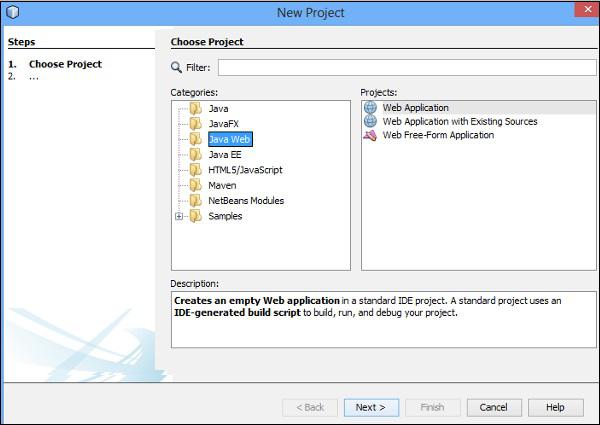Click the Maven folder icon
The width and height of the screenshot is (600, 425).
[195, 185]
